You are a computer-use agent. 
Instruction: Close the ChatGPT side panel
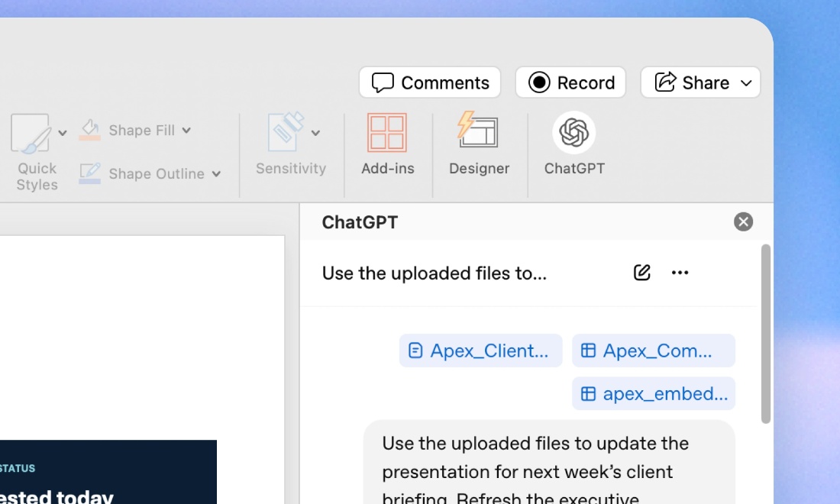coord(744,221)
